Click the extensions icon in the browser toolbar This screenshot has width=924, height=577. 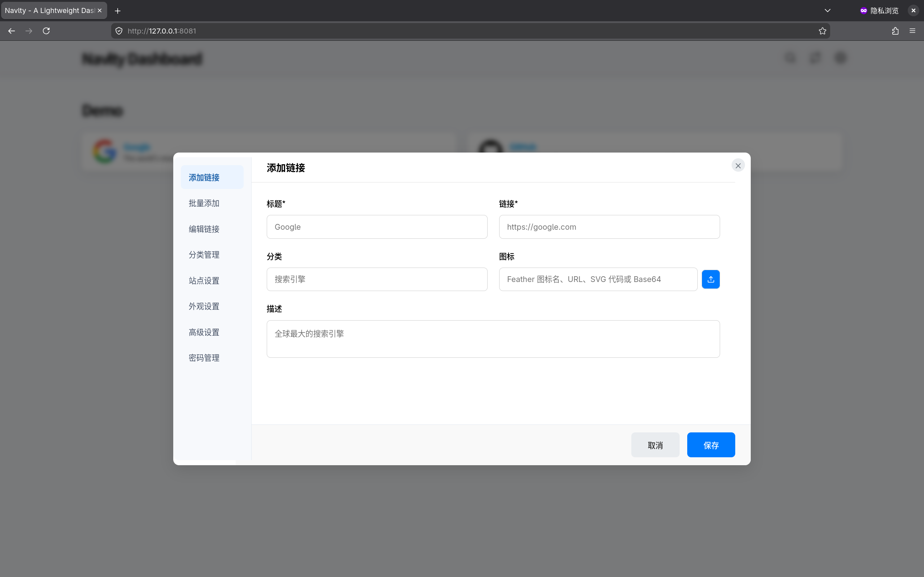895,31
